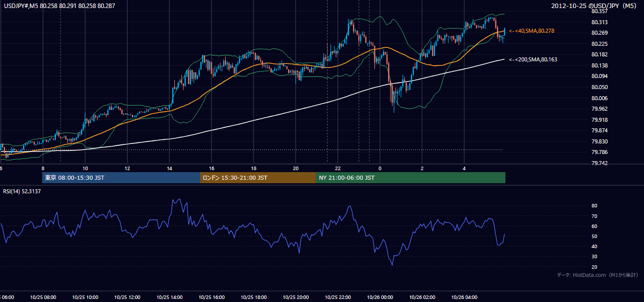Click the NY 21:00-06:00 JST session bar
Image resolution: width=644 pixels, height=302 pixels.
click(x=411, y=178)
